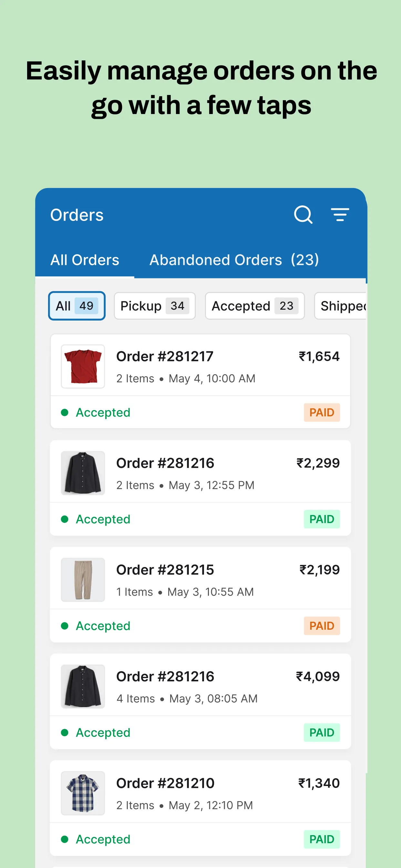Tap the PAID badge on Order #281217
The width and height of the screenshot is (401, 868).
[322, 412]
